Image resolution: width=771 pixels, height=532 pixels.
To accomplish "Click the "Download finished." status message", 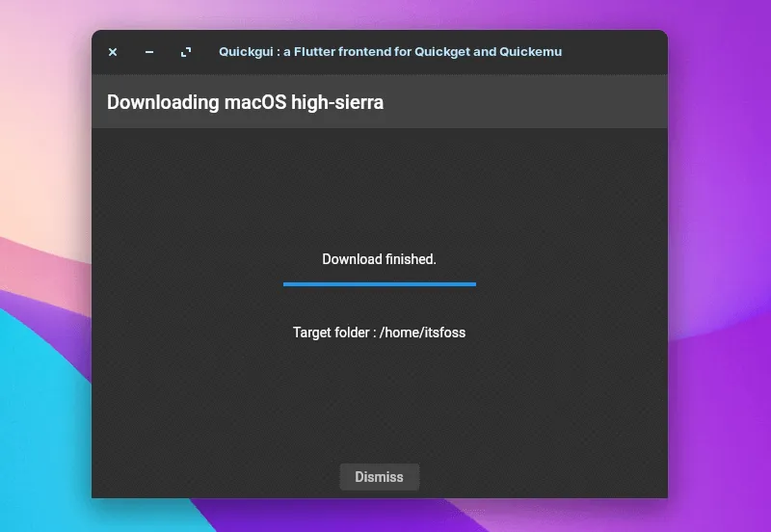I will pyautogui.click(x=379, y=259).
